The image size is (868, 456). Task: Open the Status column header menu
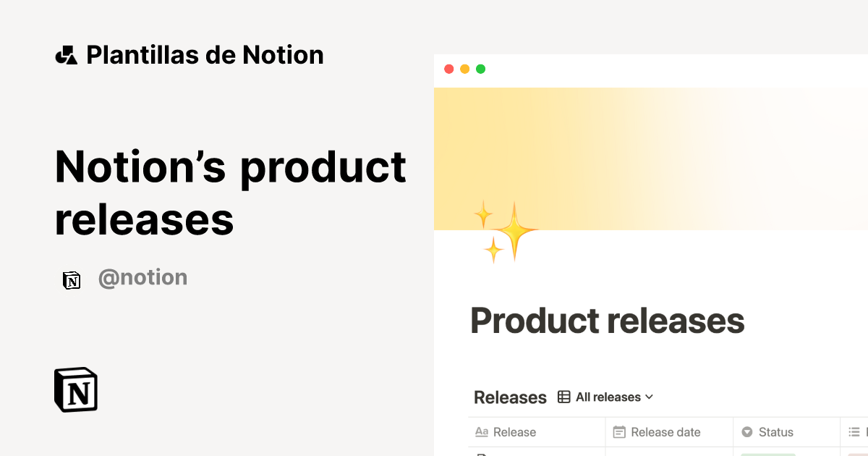pos(775,431)
